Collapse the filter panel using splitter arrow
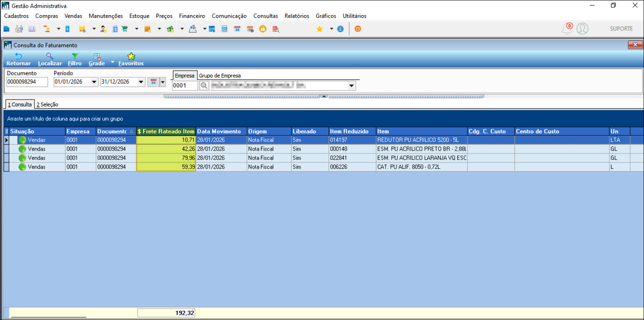The width and height of the screenshot is (644, 320). [x=324, y=96]
